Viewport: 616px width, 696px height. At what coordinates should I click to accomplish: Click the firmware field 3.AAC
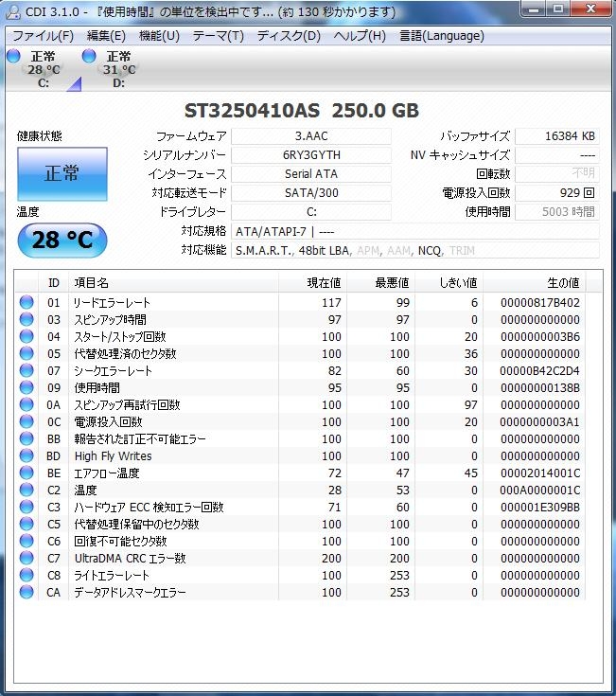click(x=311, y=136)
